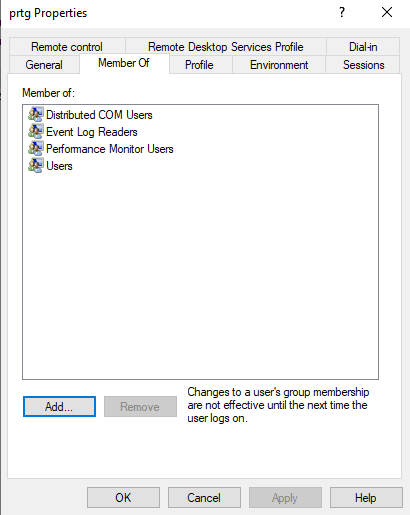Click the 'Member of:' label

(x=48, y=93)
